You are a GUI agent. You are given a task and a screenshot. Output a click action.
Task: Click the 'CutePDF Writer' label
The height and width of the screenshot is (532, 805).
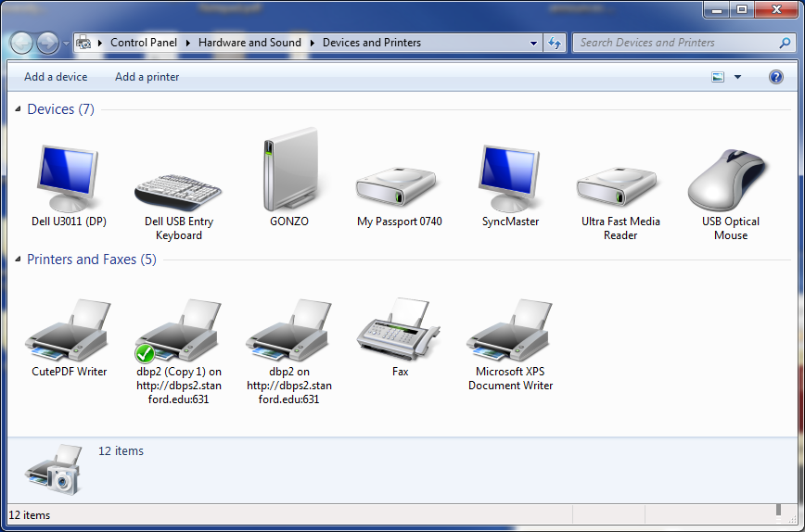click(69, 372)
